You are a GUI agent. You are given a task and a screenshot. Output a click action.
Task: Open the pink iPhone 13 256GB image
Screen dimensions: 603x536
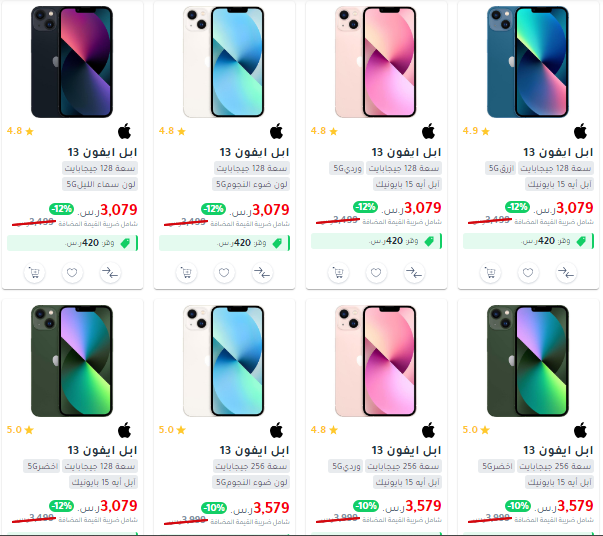376,361
